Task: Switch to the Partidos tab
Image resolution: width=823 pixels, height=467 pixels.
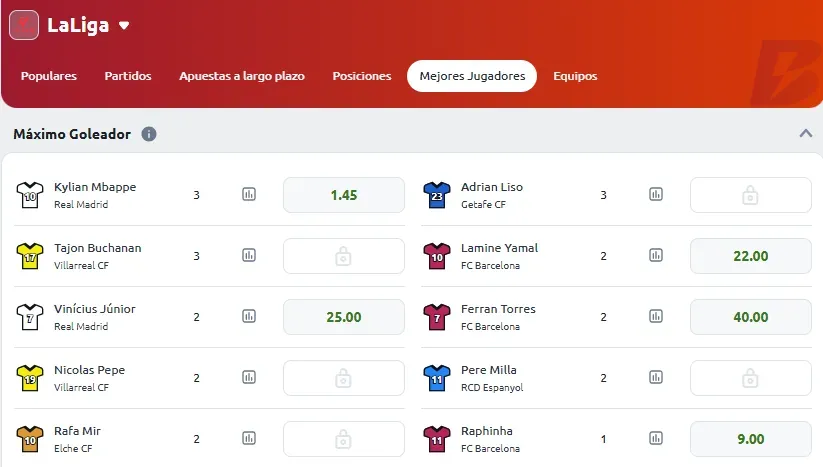Action: click(128, 76)
